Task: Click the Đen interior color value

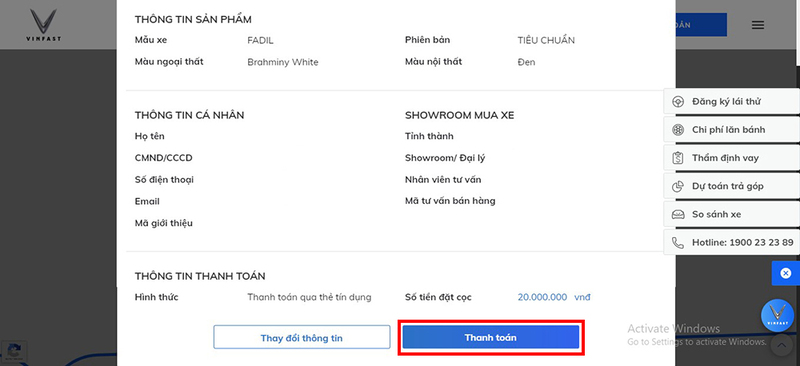Action: pyautogui.click(x=526, y=62)
